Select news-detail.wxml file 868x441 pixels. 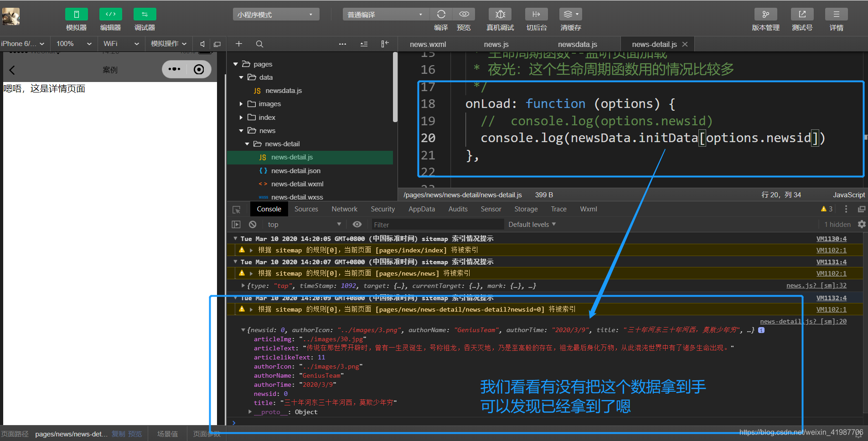tap(297, 184)
